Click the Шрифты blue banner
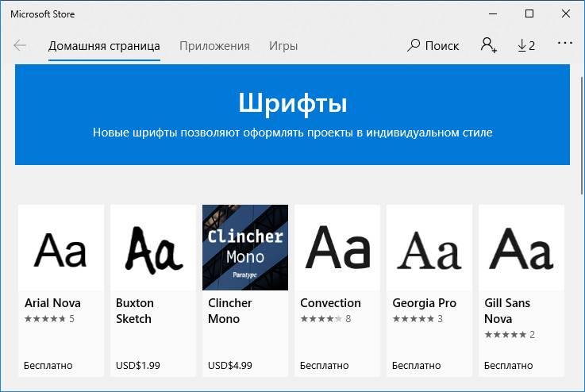This screenshot has width=585, height=392. tap(292, 114)
